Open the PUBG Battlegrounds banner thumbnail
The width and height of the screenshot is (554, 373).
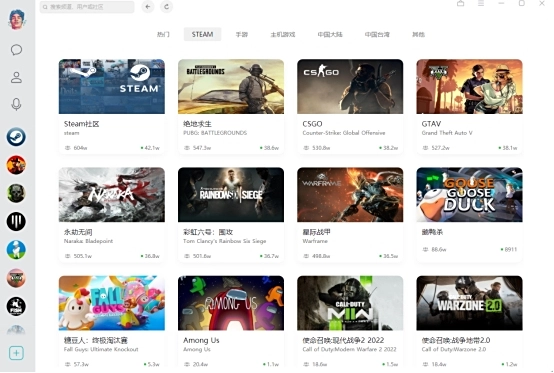[231, 87]
